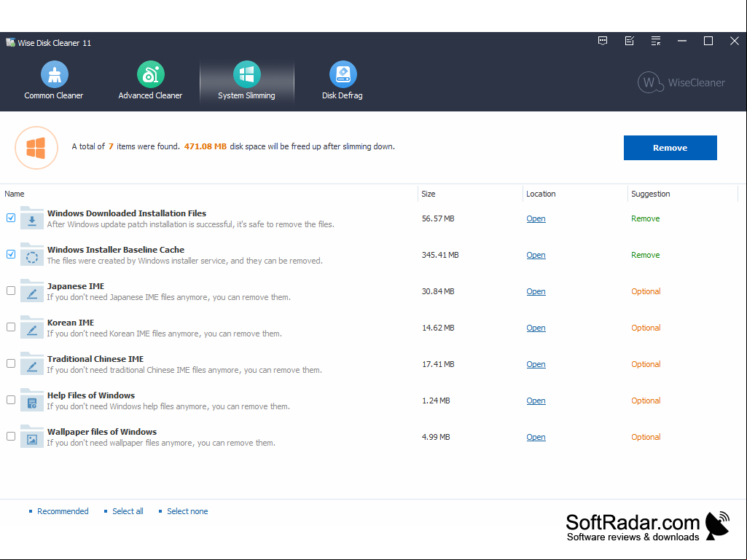Open the Advanced Cleaner icon
The height and width of the screenshot is (560, 747).
tap(151, 74)
